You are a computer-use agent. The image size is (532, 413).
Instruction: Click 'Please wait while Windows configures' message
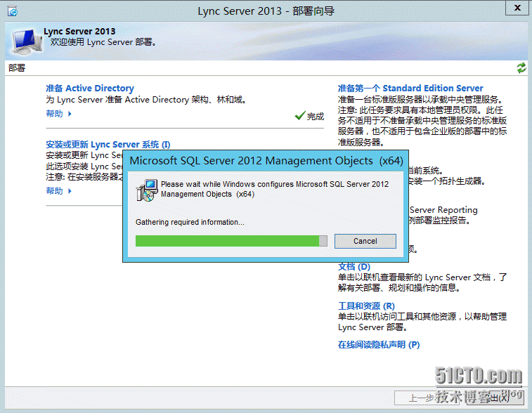[x=275, y=189]
